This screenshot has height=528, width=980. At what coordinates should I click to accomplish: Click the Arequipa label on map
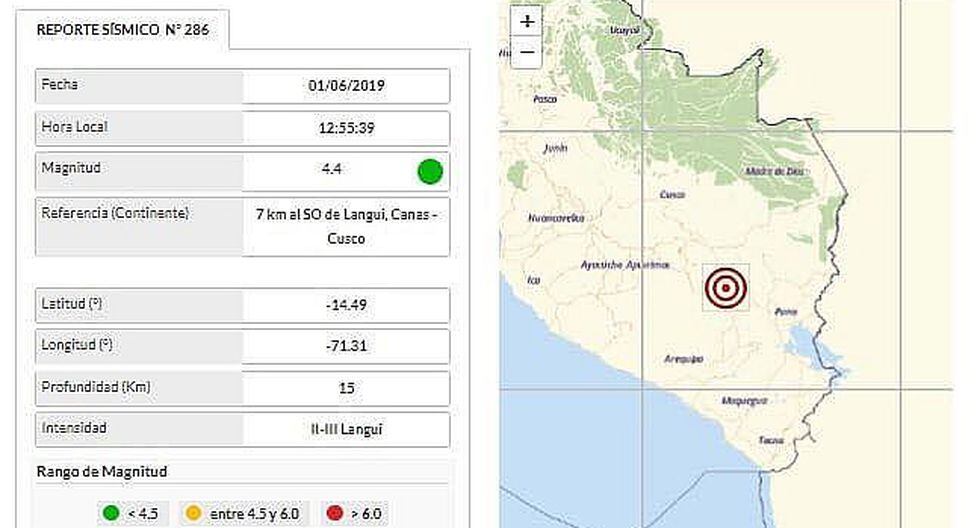(x=683, y=358)
